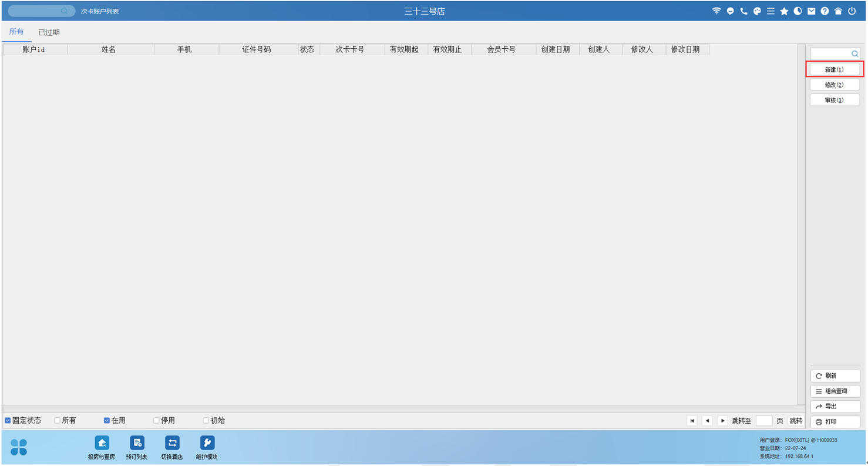Open the envelope mail icon
868x466 pixels.
click(x=811, y=11)
